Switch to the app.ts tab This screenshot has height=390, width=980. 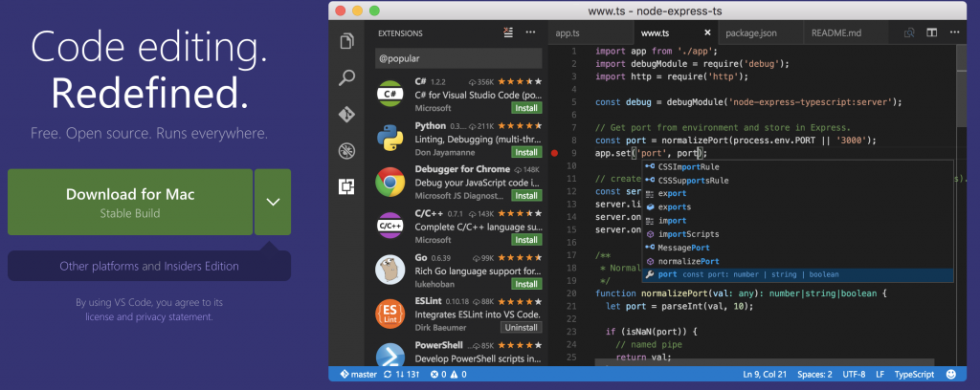coord(568,33)
